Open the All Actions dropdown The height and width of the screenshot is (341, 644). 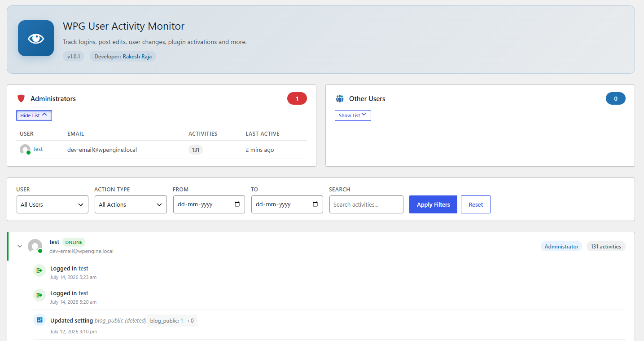[131, 204]
